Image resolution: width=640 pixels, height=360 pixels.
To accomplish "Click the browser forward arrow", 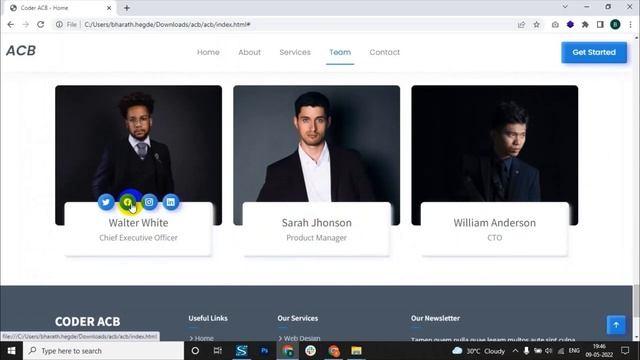I will [x=25, y=24].
